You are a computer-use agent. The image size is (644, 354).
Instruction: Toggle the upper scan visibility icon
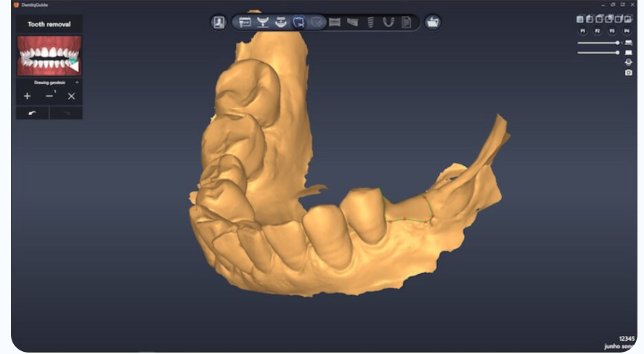tap(628, 43)
